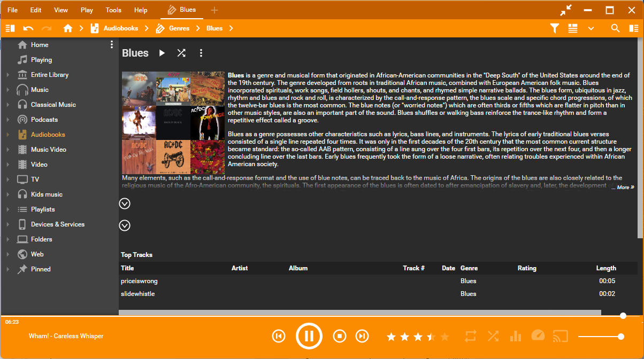
Task: Open the view options dropdown arrow
Action: [x=591, y=28]
